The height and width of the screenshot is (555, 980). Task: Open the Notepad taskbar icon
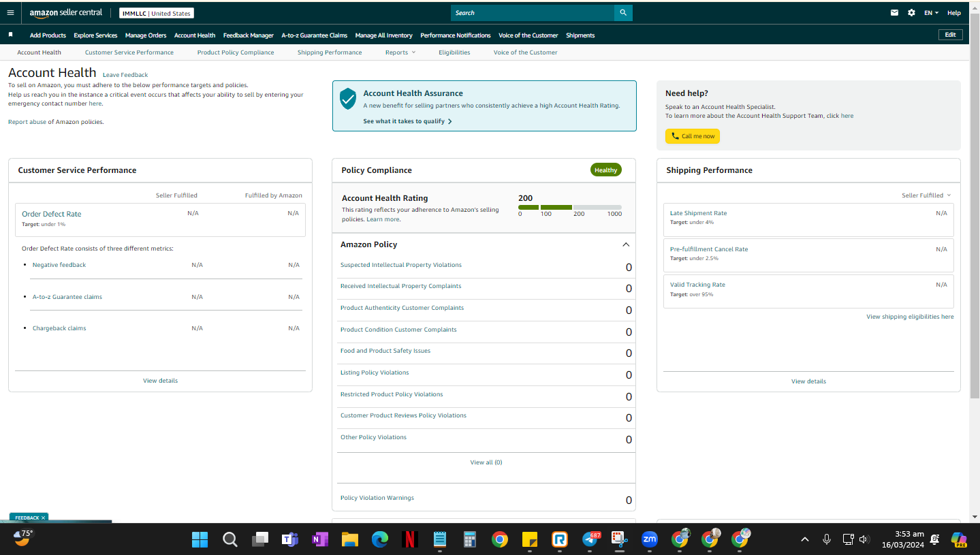coord(440,540)
